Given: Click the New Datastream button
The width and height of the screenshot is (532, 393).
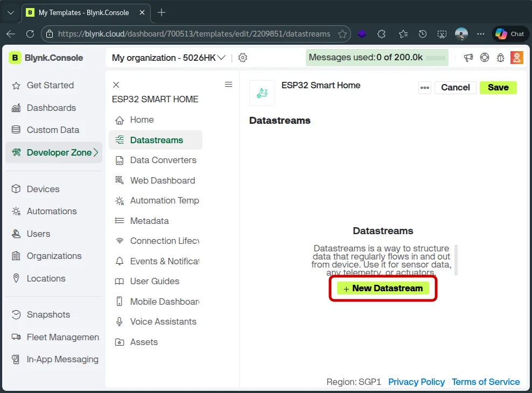Looking at the screenshot, I should coord(383,288).
